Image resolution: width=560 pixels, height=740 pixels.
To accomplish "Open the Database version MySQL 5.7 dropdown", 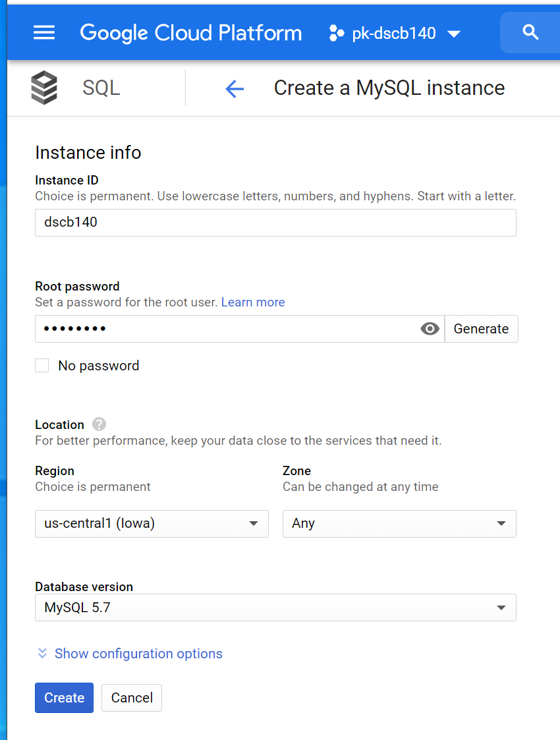I will tap(275, 608).
